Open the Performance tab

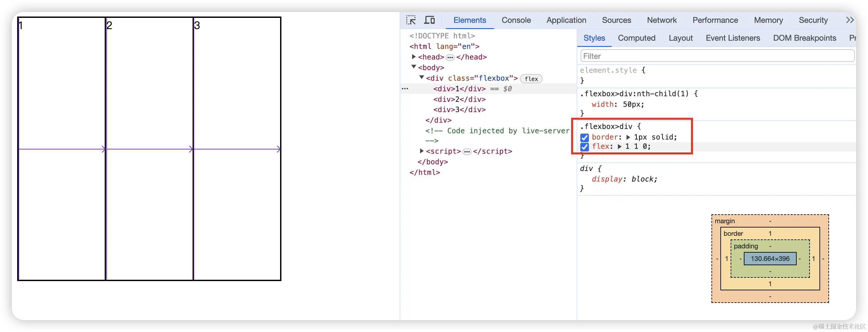(715, 20)
